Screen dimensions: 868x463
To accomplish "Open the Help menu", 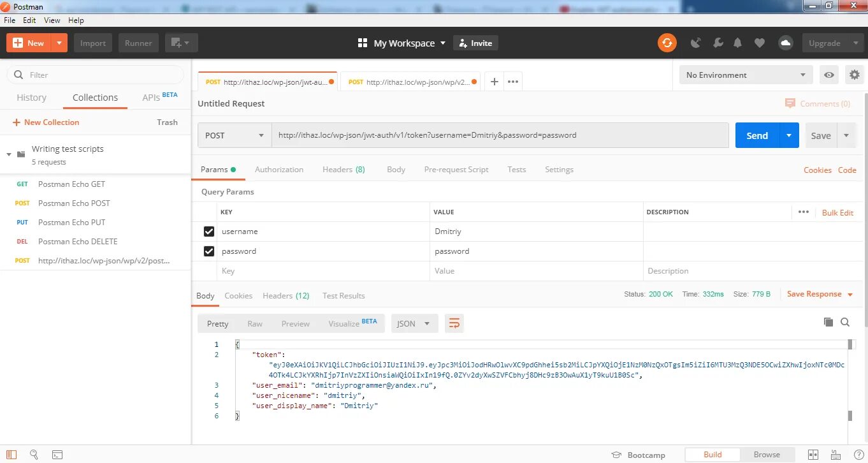I will [x=76, y=20].
